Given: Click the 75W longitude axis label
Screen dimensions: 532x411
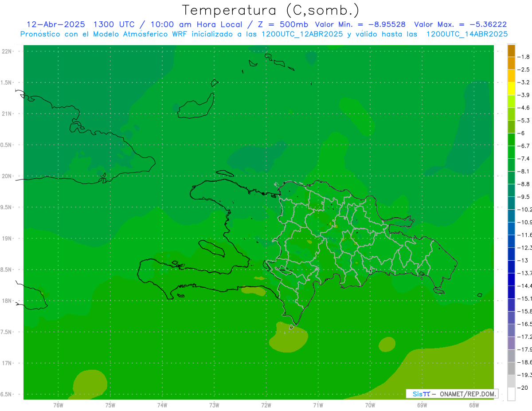Looking at the screenshot, I should pos(110,405).
